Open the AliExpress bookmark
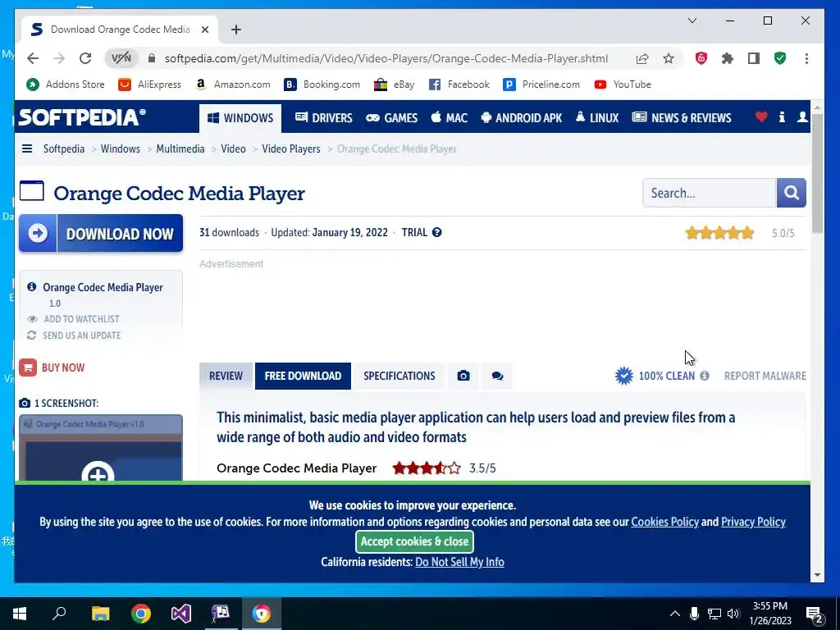Viewport: 840px width, 630px height. click(150, 84)
